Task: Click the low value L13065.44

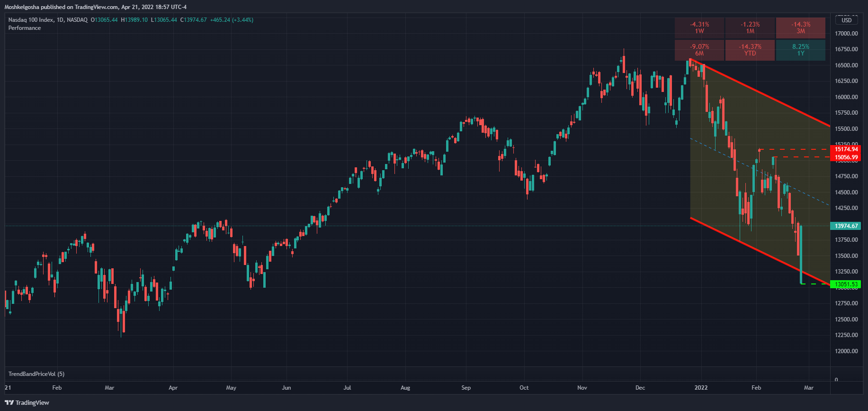Action: click(164, 20)
